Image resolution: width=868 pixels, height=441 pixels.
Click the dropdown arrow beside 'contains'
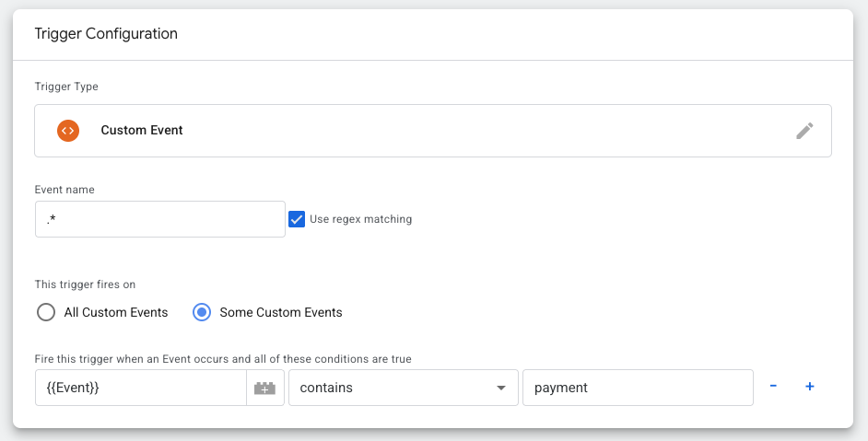tap(501, 389)
